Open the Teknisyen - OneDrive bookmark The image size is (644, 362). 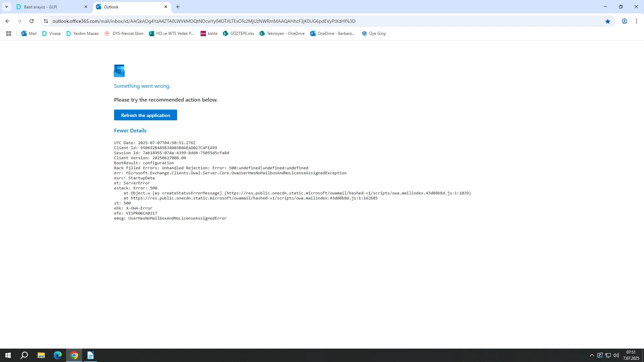coord(282,34)
